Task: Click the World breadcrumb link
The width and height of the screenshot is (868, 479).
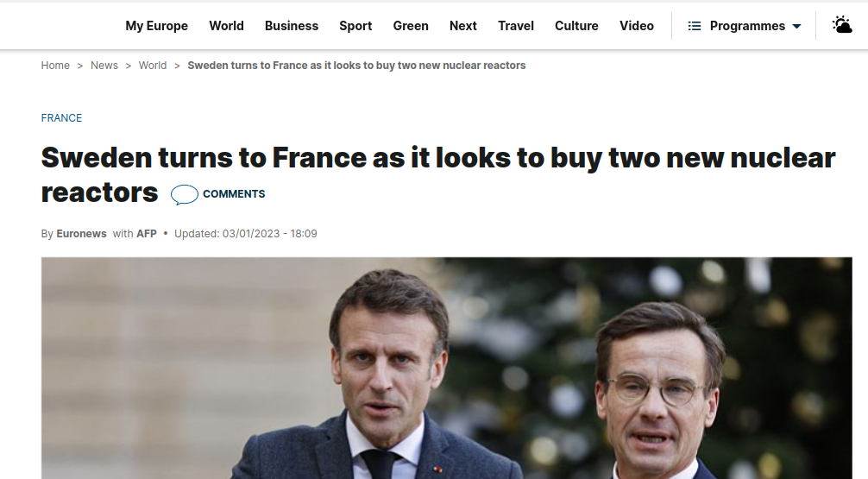Action: click(152, 66)
